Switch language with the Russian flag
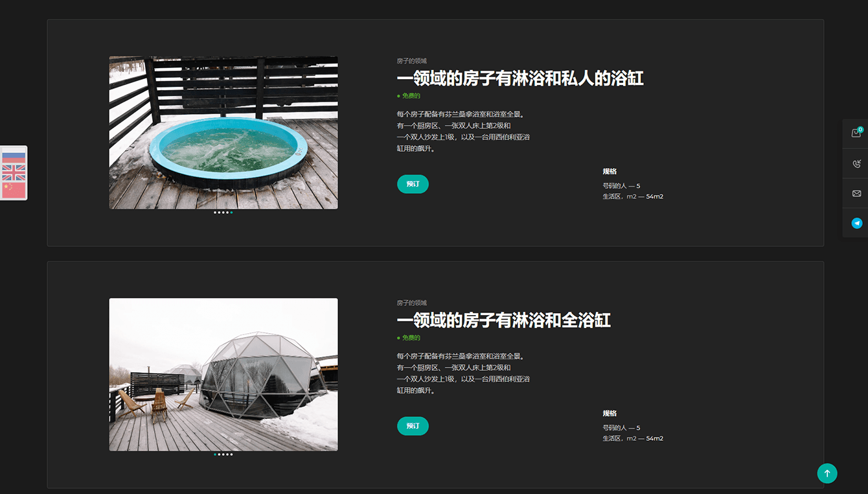Viewport: 868px width, 494px height. coord(14,156)
